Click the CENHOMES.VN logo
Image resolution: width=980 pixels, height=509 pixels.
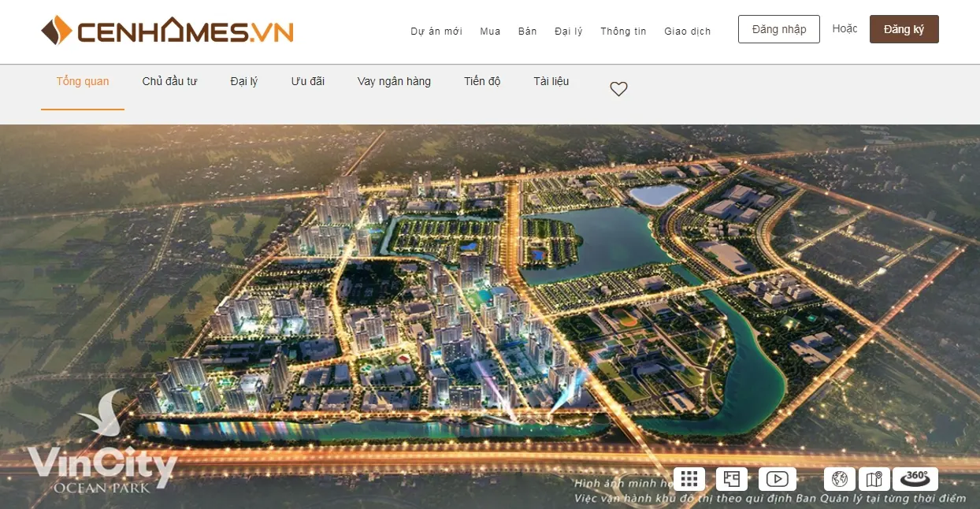tap(168, 31)
